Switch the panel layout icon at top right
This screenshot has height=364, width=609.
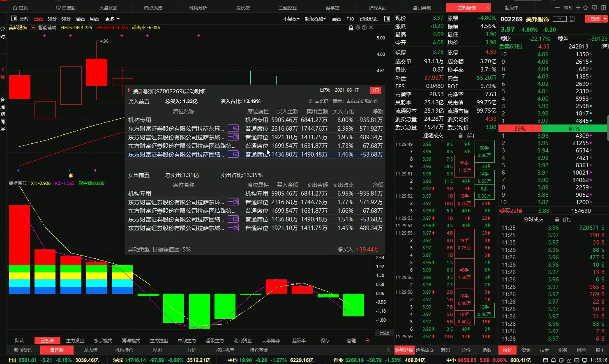click(x=604, y=7)
